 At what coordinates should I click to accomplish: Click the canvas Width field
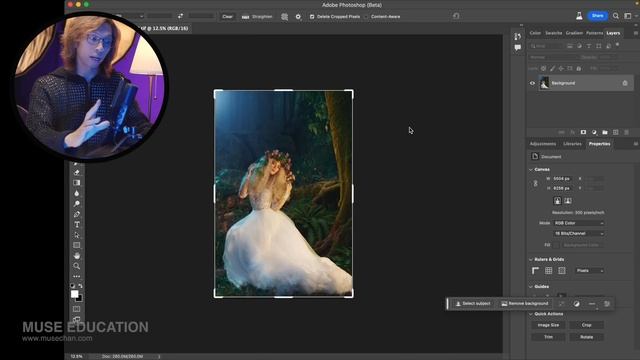click(x=562, y=179)
